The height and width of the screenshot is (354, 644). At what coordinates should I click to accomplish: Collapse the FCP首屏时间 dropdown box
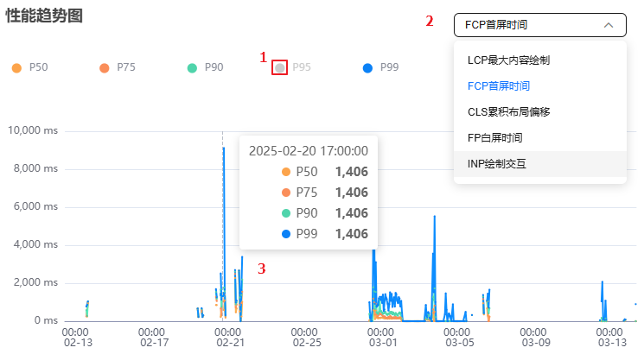click(x=540, y=25)
